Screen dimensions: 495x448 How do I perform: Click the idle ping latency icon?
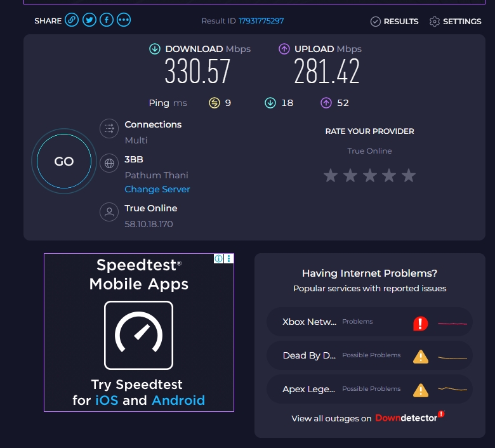point(214,103)
